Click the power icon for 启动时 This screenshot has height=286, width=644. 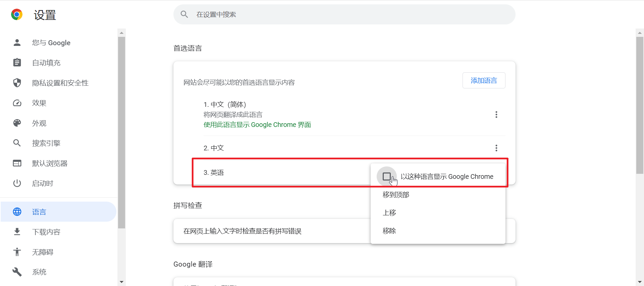coord(17,183)
